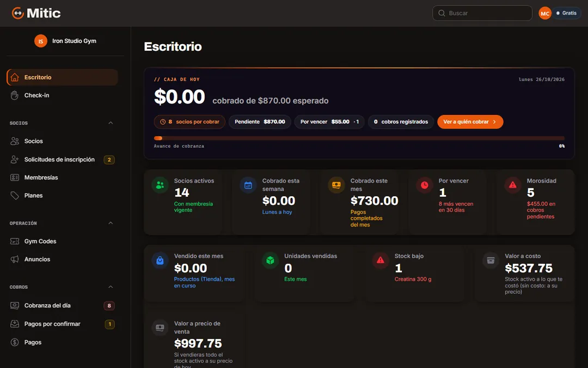The height and width of the screenshot is (368, 588).
Task: Click the Anuncios megaphone icon
Action: click(15, 259)
